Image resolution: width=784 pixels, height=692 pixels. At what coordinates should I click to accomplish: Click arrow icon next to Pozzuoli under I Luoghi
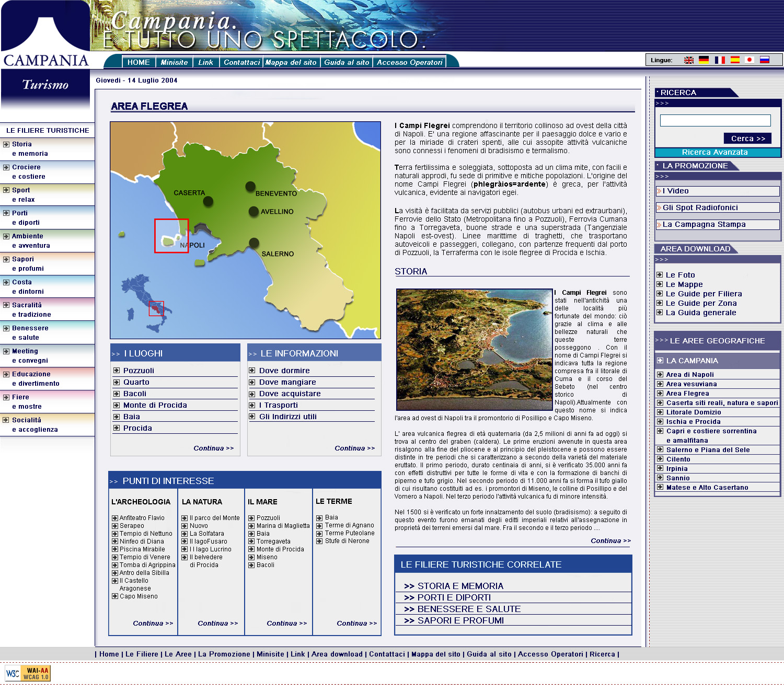pyautogui.click(x=117, y=371)
